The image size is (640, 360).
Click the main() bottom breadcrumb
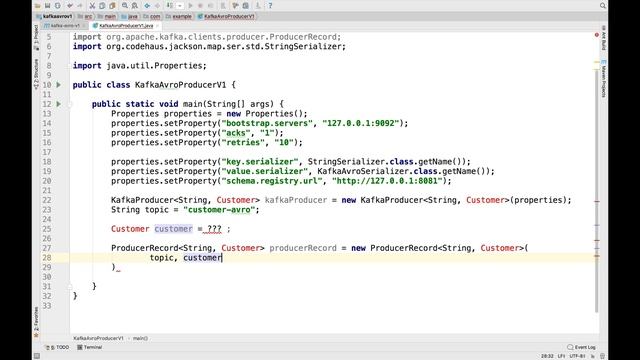(x=140, y=338)
